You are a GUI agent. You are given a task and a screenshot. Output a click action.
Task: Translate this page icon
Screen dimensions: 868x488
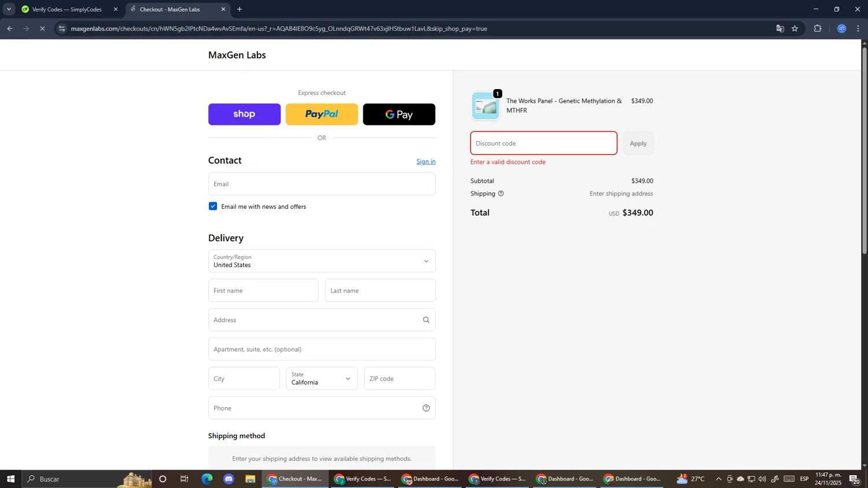coord(780,28)
